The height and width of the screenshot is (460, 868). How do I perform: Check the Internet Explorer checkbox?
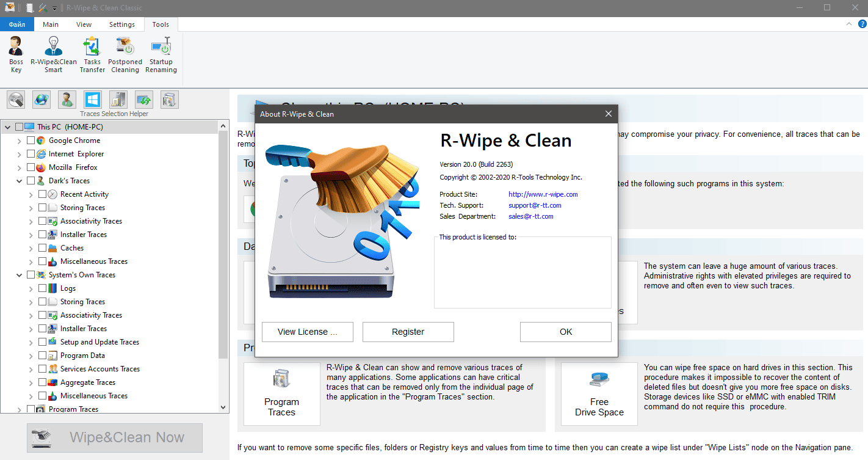(x=31, y=154)
